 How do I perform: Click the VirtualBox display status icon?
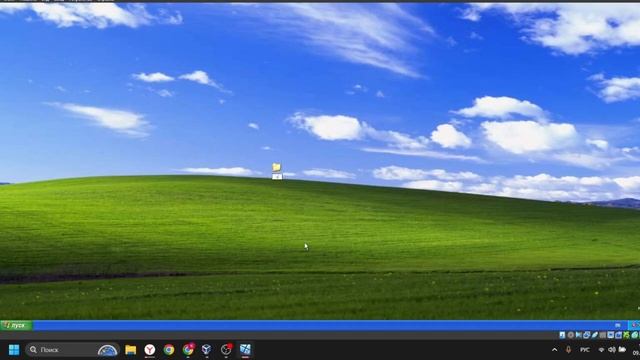pos(611,335)
